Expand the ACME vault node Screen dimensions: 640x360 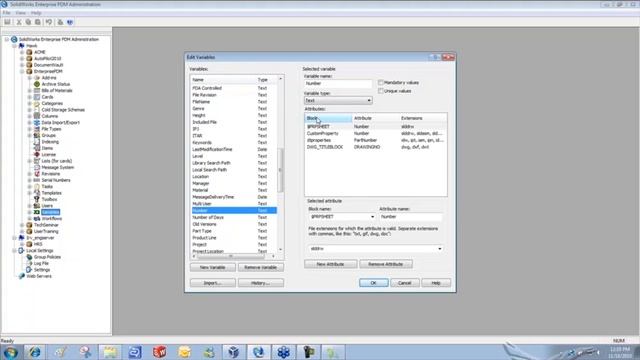pyautogui.click(x=22, y=52)
